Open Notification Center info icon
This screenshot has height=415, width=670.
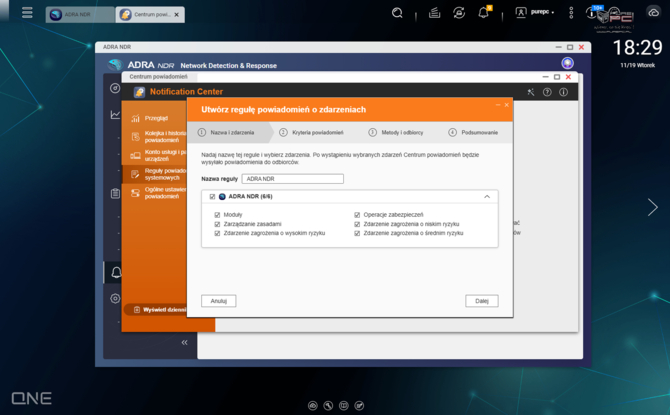coord(564,92)
